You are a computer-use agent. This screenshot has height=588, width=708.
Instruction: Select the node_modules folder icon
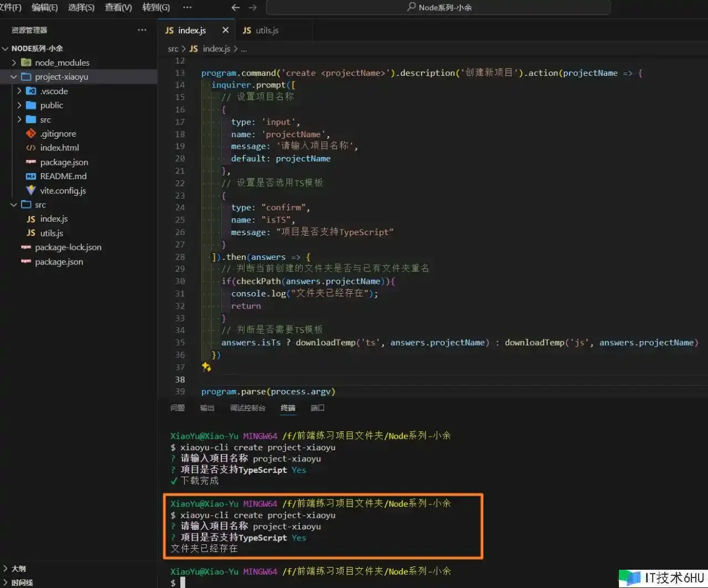26,63
